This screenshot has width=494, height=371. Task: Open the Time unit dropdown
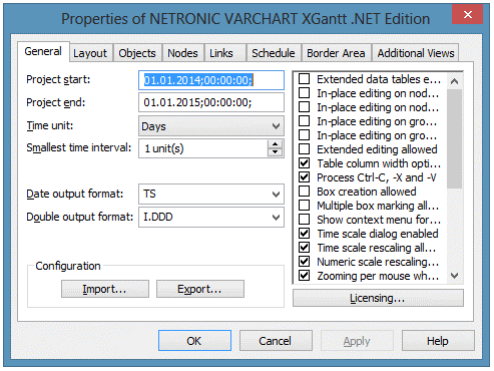pos(211,126)
